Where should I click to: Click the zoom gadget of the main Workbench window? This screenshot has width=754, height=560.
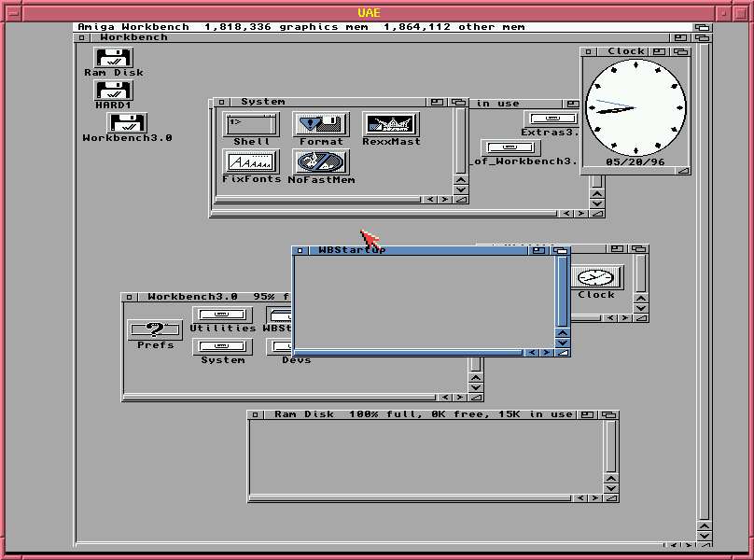(680, 37)
